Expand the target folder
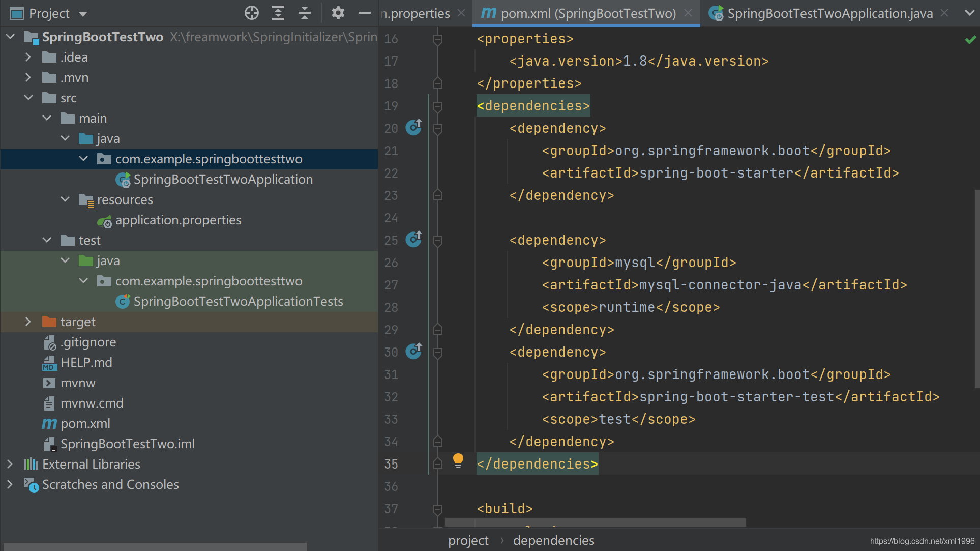Image resolution: width=980 pixels, height=551 pixels. (x=28, y=322)
